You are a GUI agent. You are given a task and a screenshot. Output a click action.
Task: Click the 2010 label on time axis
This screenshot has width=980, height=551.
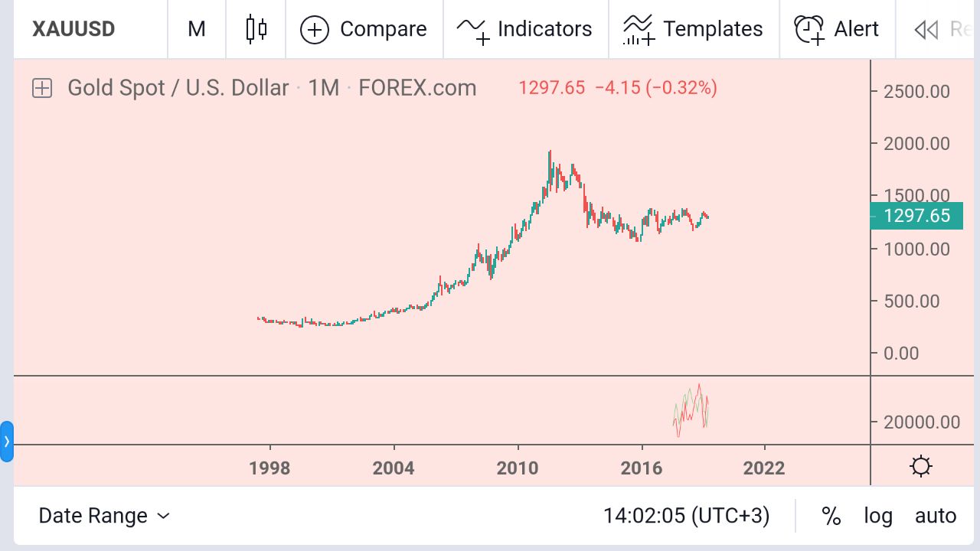(518, 468)
